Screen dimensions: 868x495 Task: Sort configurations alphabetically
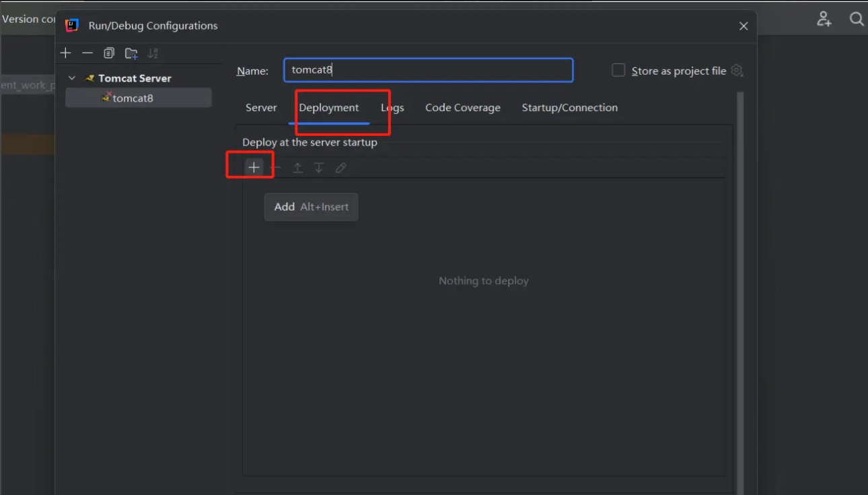[x=153, y=53]
